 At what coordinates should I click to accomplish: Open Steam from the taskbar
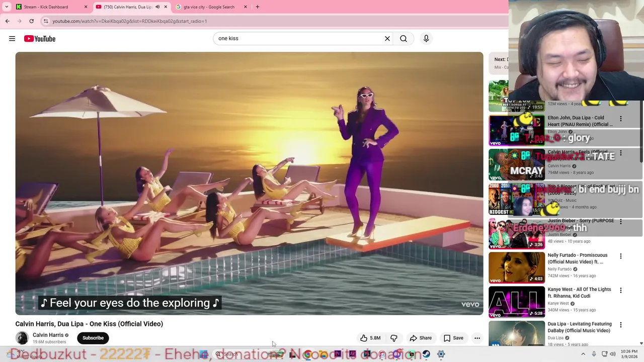coord(426,354)
